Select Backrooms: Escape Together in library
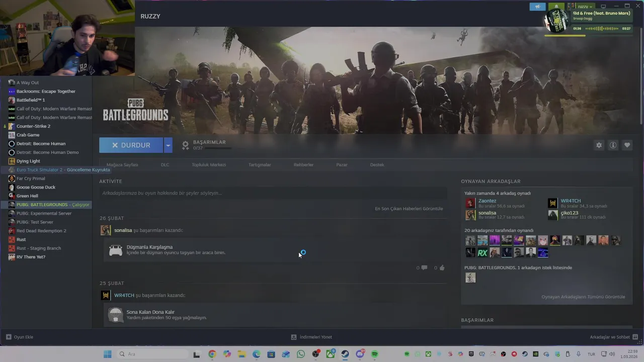The width and height of the screenshot is (644, 362). point(46,92)
